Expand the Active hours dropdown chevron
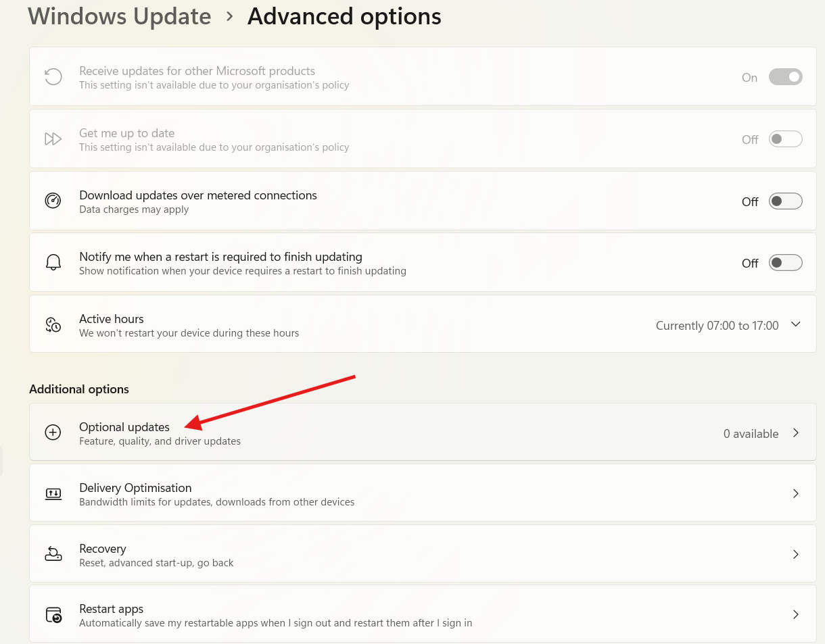The height and width of the screenshot is (644, 825). coord(796,325)
